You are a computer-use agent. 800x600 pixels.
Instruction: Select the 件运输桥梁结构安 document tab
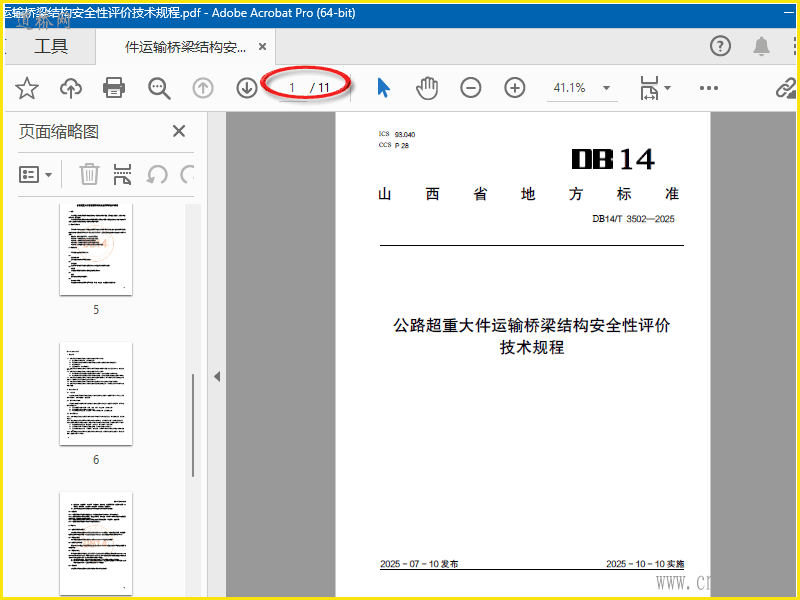click(185, 47)
